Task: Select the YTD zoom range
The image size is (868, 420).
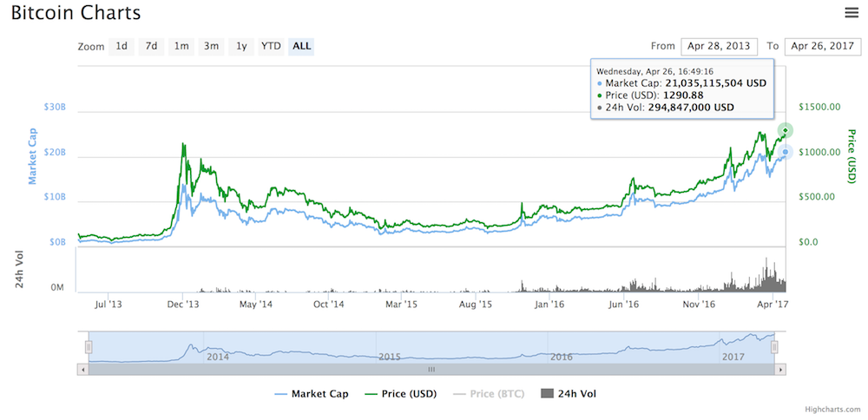Action: click(271, 47)
